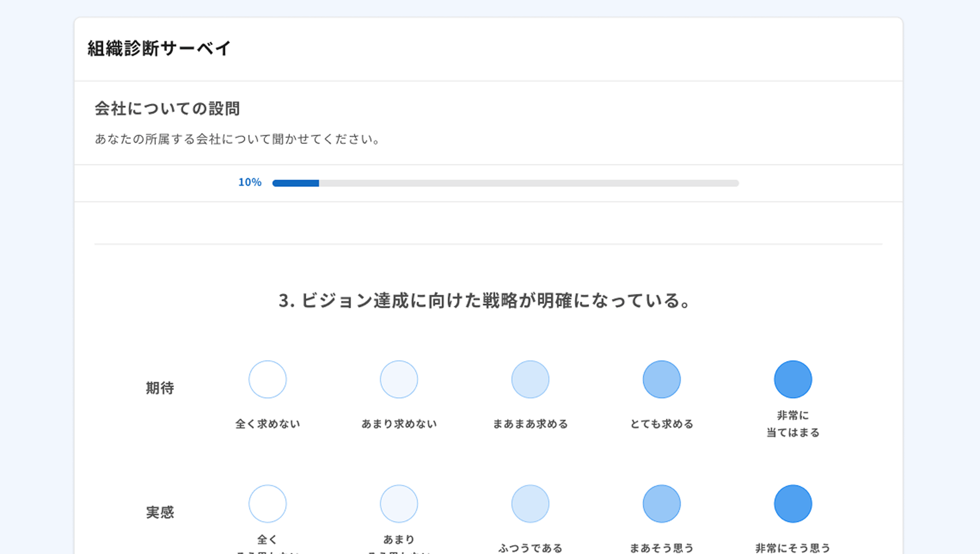980x554 pixels.
Task: Select あまり求めない radio in 期待 row
Action: (x=399, y=379)
